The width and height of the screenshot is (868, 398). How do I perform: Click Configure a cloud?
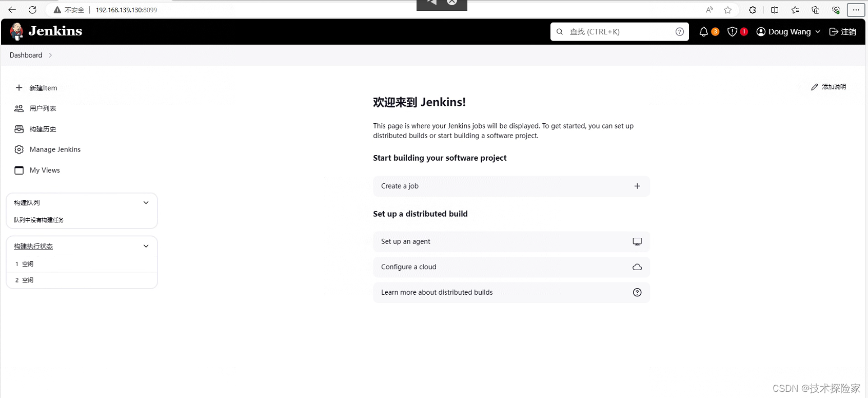tap(511, 267)
